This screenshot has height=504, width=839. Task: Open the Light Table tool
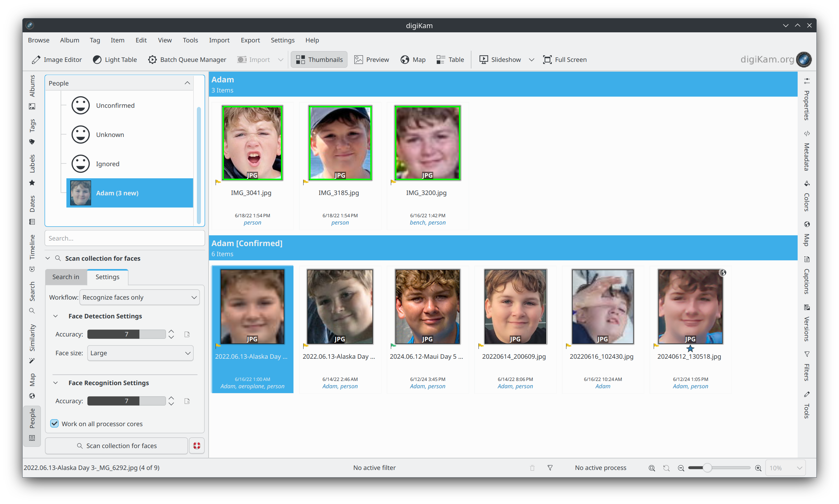tap(115, 59)
